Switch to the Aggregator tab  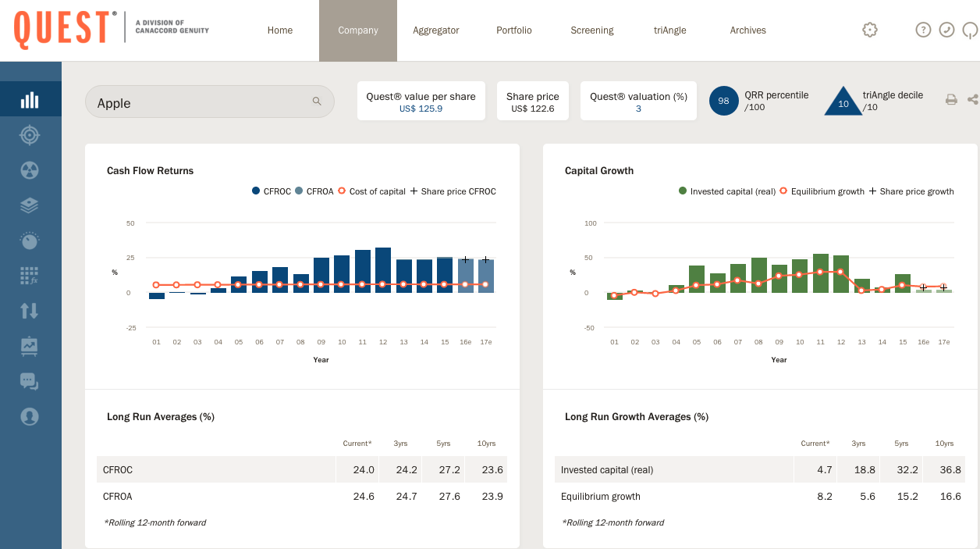coord(436,30)
